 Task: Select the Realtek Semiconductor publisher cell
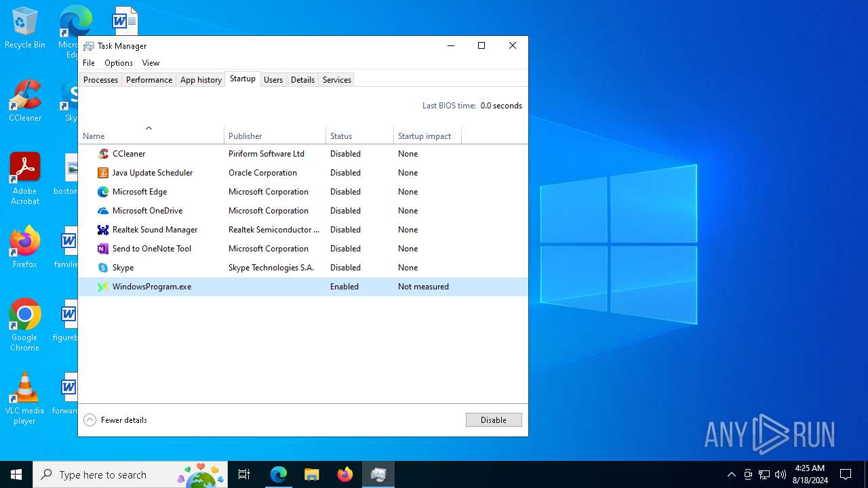(274, 230)
